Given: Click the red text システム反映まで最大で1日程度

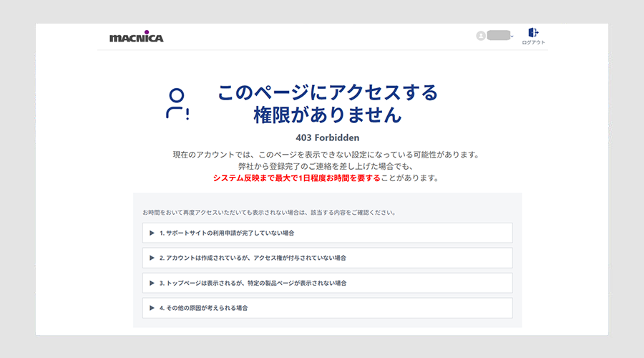Looking at the screenshot, I should [296, 178].
